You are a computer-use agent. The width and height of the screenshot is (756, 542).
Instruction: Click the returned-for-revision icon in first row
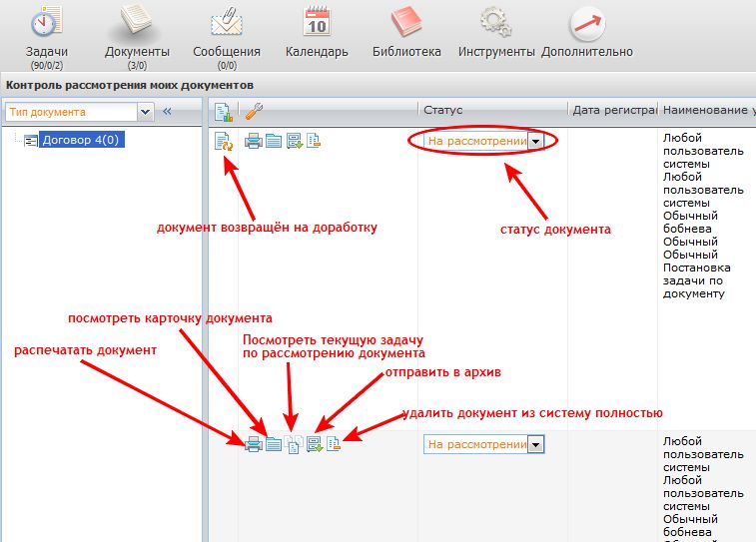click(x=224, y=142)
